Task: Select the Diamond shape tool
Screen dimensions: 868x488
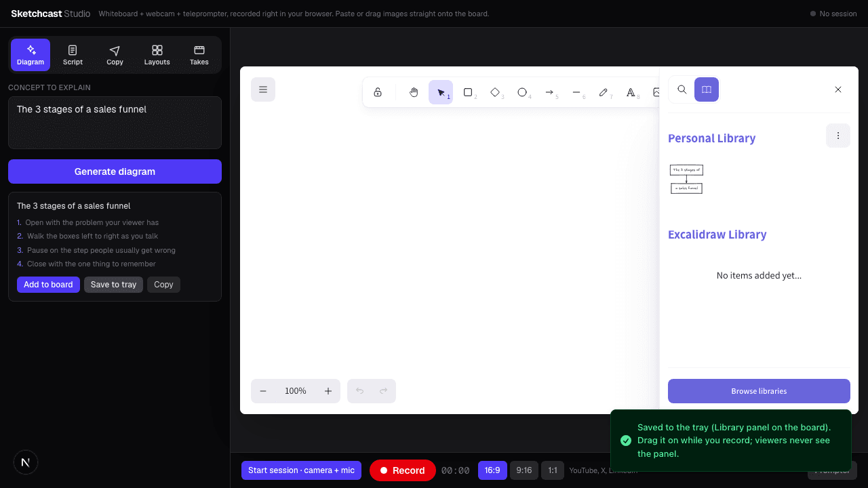Action: 495,92
